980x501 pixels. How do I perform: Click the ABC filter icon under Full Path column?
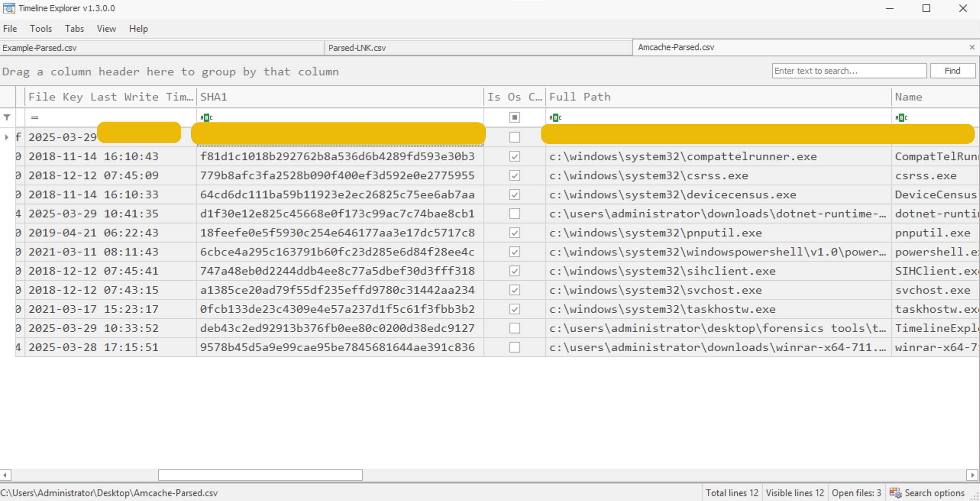555,118
